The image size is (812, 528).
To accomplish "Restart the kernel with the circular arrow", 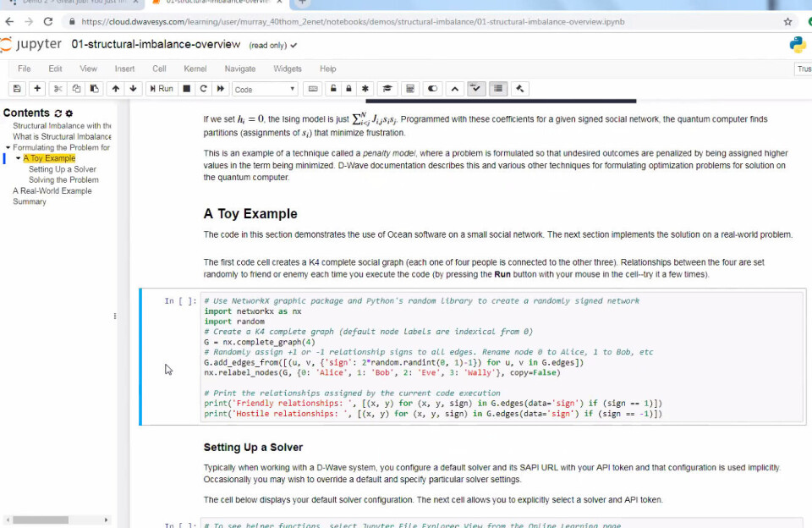I will click(204, 89).
